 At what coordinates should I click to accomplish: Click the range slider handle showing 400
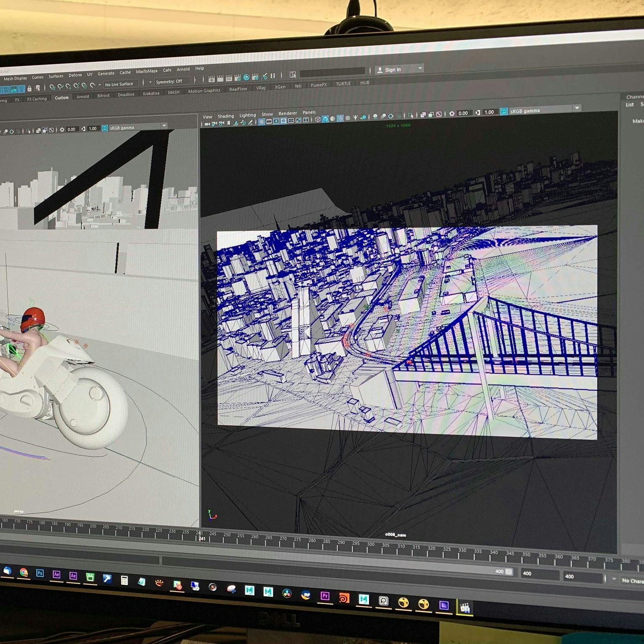point(504,571)
